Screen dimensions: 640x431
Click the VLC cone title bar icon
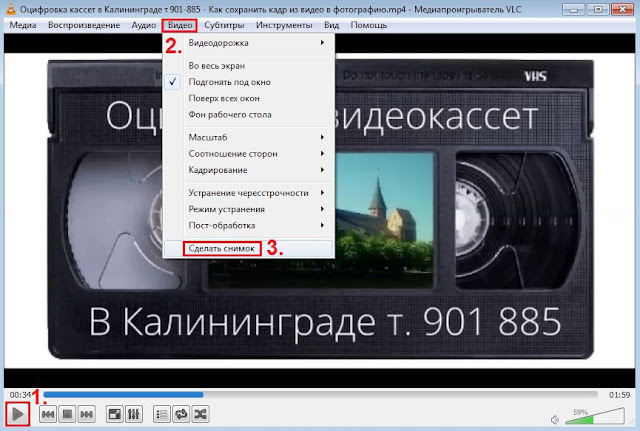(x=11, y=9)
